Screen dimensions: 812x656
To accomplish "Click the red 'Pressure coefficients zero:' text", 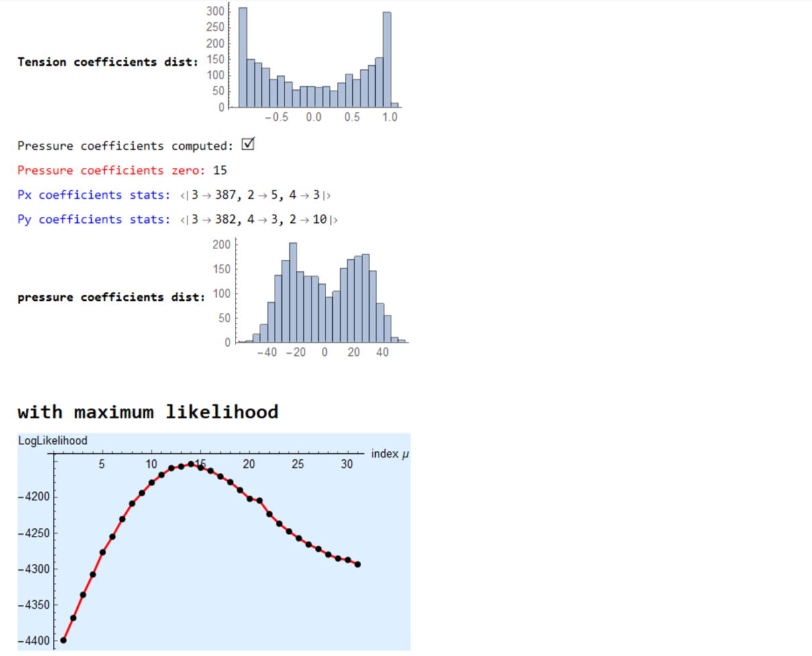I will pyautogui.click(x=111, y=170).
